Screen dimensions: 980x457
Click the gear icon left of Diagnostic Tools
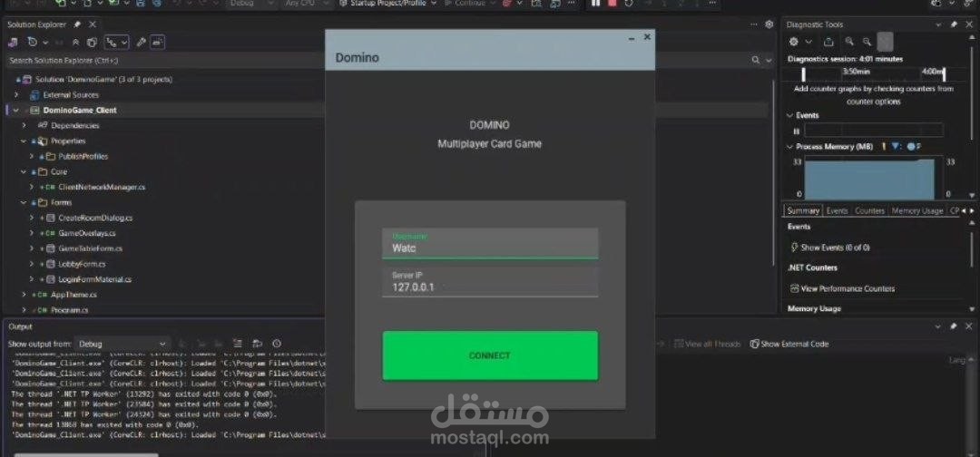(769, 24)
